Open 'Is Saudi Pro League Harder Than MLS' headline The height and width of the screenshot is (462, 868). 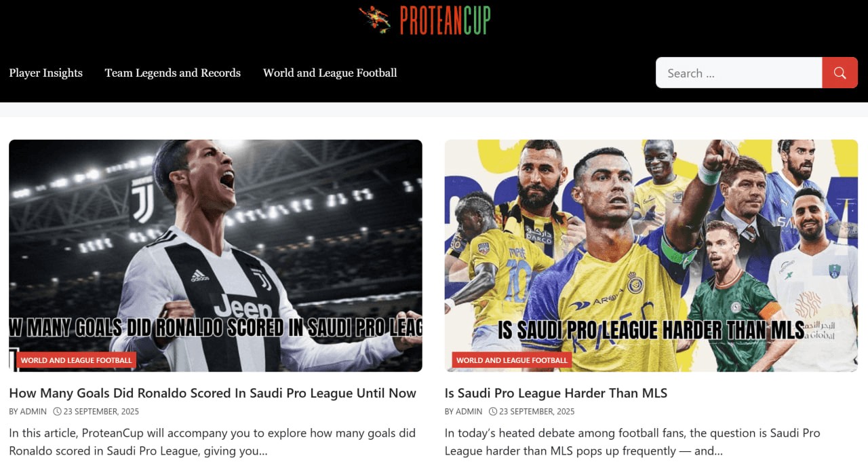tap(556, 393)
